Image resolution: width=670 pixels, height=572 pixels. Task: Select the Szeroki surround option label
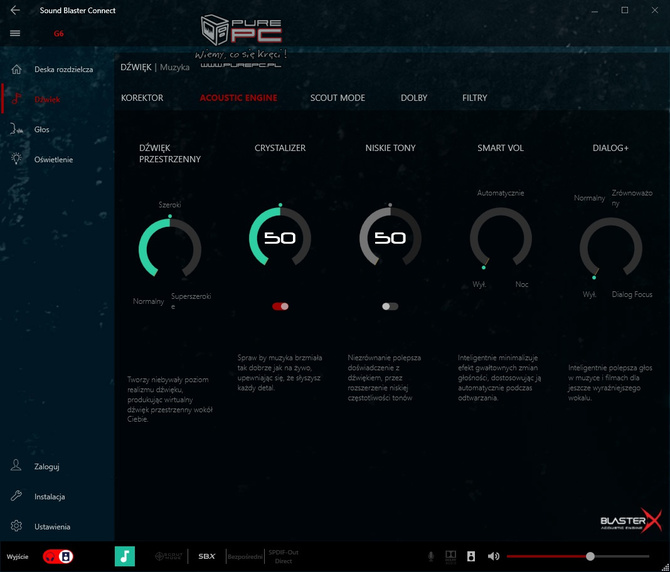(170, 205)
